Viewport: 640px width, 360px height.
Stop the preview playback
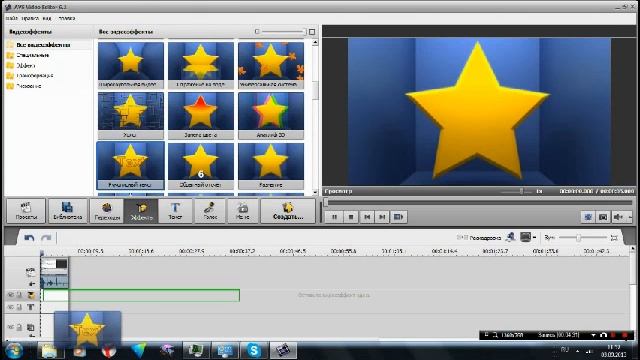[351, 217]
